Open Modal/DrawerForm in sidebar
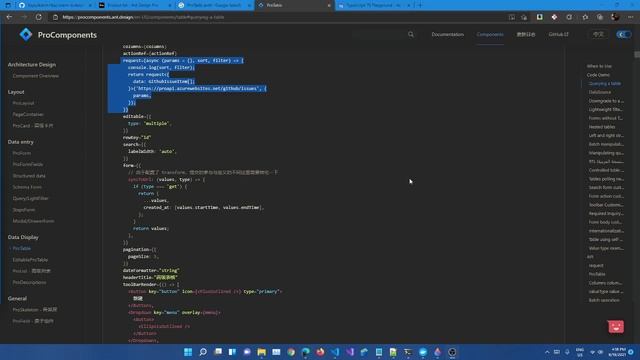This screenshot has height=360, width=640. click(33, 221)
